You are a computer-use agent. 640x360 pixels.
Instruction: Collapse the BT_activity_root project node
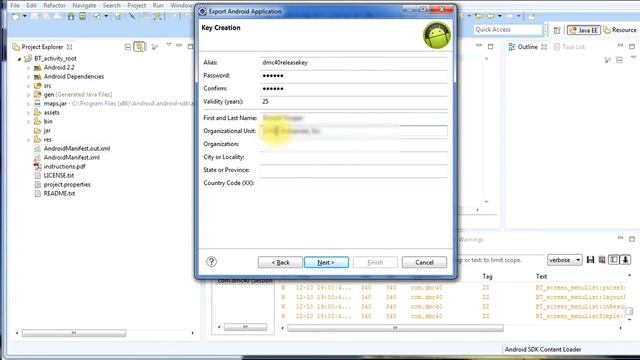(19, 59)
